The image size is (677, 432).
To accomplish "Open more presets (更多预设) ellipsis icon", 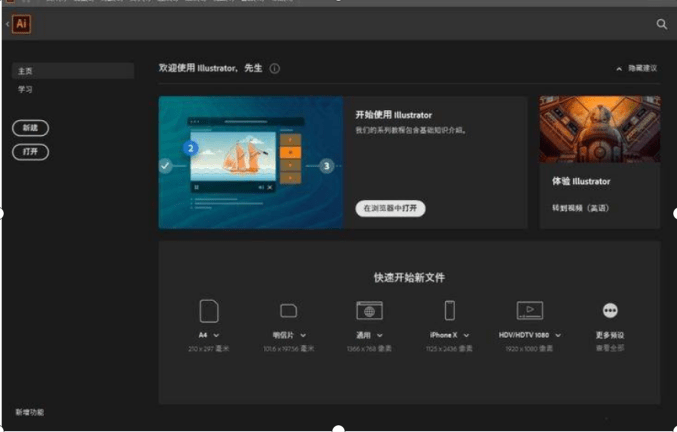I will [610, 310].
